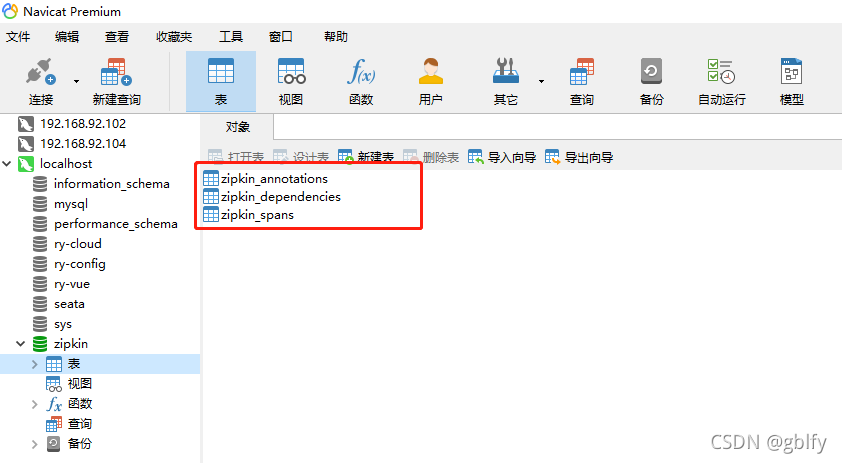Open the Connection dropdown arrow

76,81
